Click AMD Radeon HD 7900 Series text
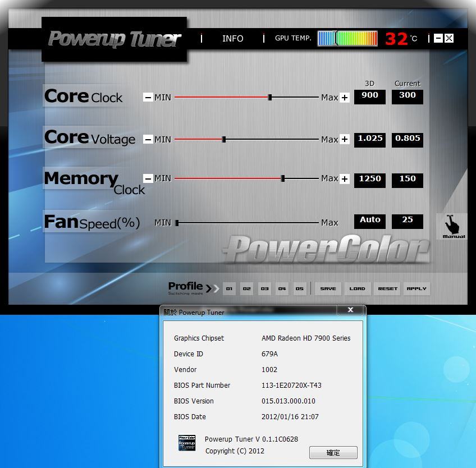 pyautogui.click(x=306, y=338)
